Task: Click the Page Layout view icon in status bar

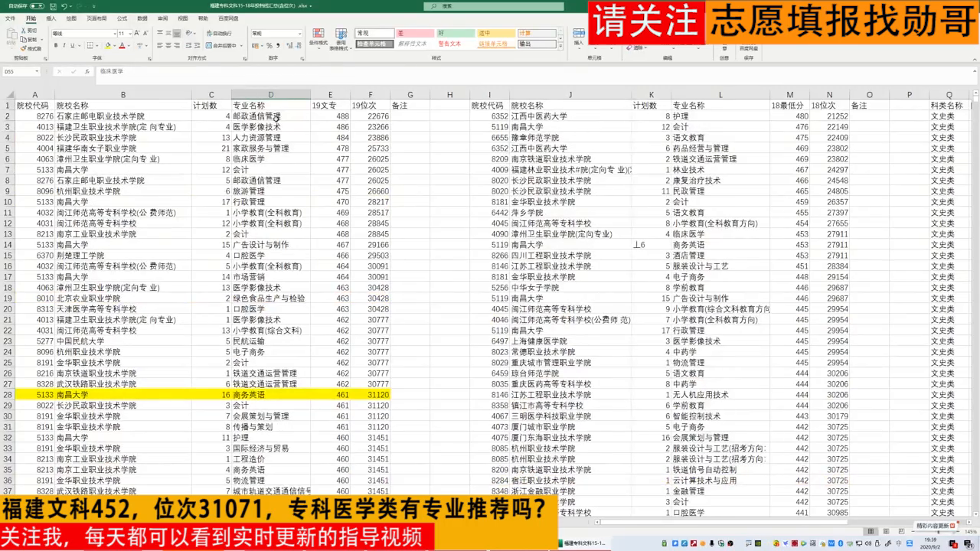Action: 886,531
